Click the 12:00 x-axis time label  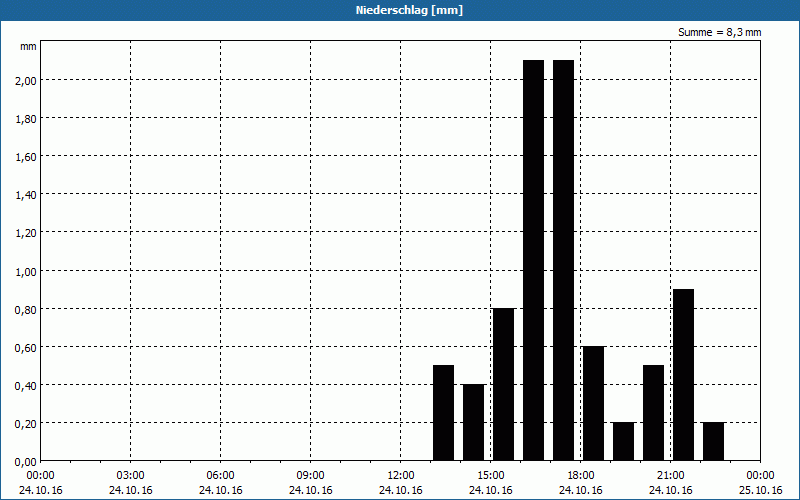point(400,475)
